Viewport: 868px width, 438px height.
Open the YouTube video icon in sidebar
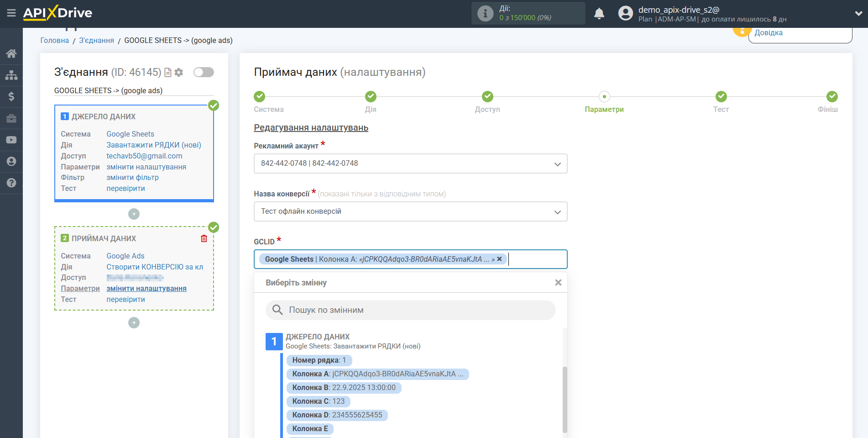pyautogui.click(x=11, y=140)
